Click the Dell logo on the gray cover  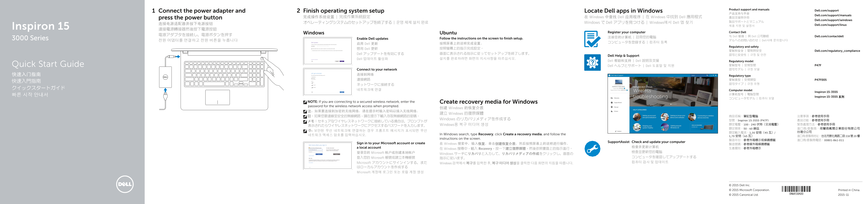tap(125, 184)
